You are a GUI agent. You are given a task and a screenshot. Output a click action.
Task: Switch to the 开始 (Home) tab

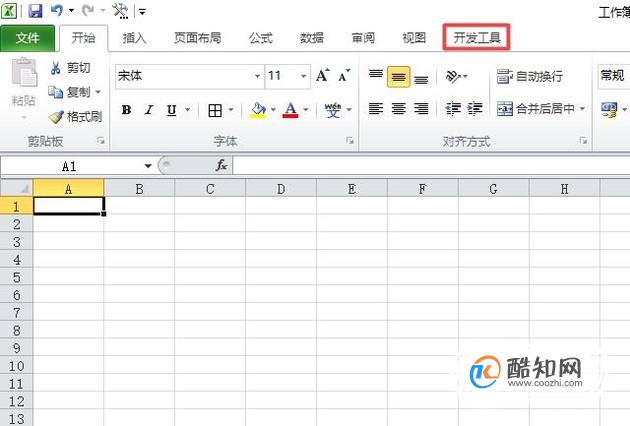pyautogui.click(x=84, y=38)
